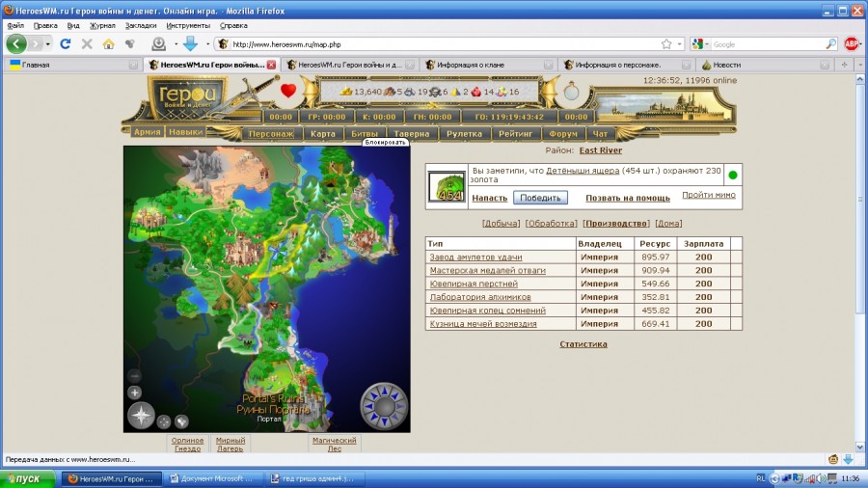Open Лаборатория алхимиков facility
Image resolution: width=868 pixels, height=488 pixels.
pos(480,297)
